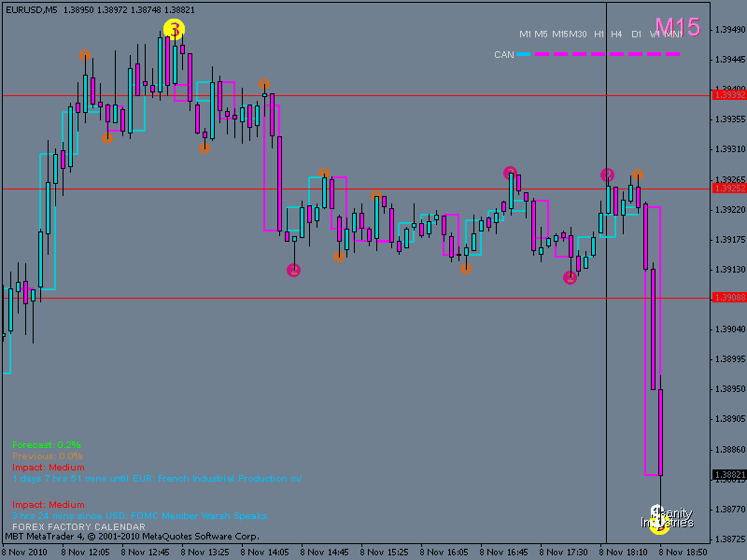Image resolution: width=747 pixels, height=560 pixels.
Task: Select the cyan dash indicator next to CAN
Action: pyautogui.click(x=524, y=54)
